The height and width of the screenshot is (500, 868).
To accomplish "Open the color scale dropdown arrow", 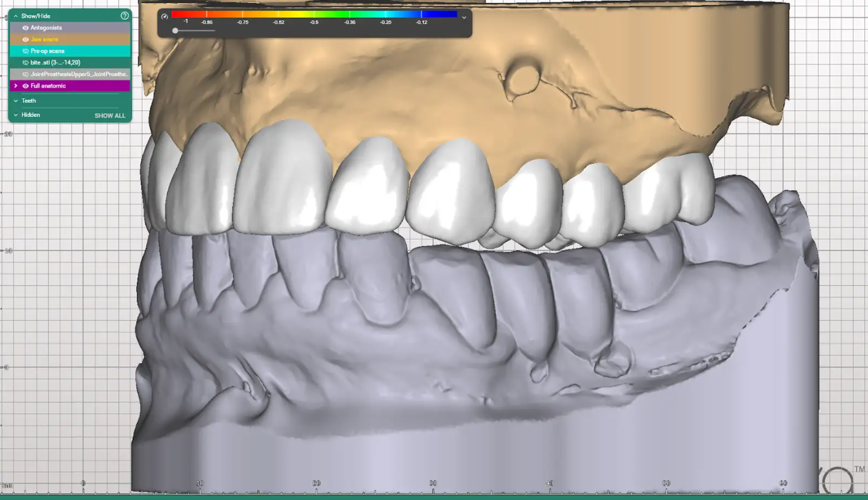I will pos(464,18).
